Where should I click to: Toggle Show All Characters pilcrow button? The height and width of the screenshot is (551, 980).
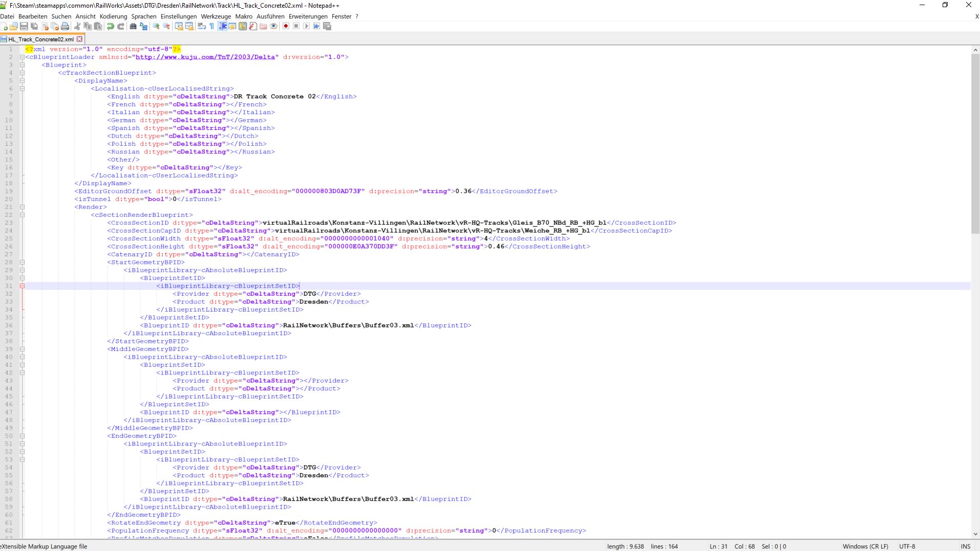212,26
